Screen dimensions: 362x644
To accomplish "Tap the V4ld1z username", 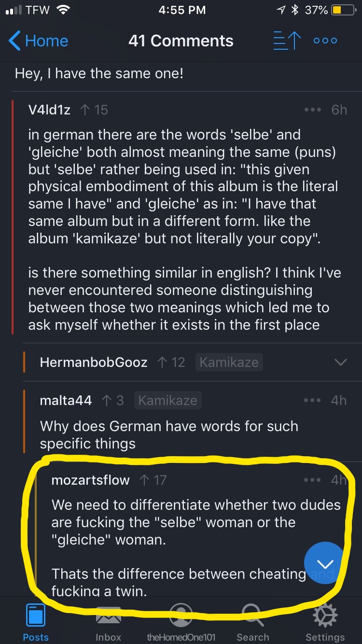I will (49, 110).
